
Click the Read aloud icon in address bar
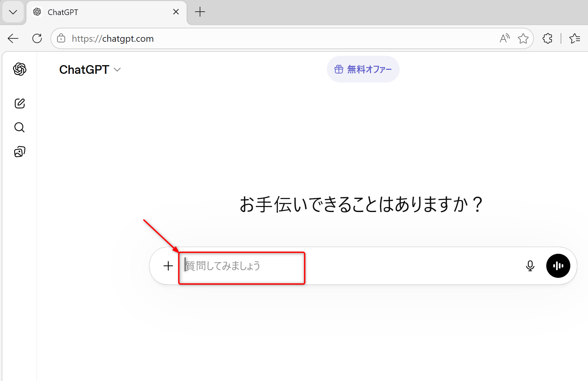[505, 39]
